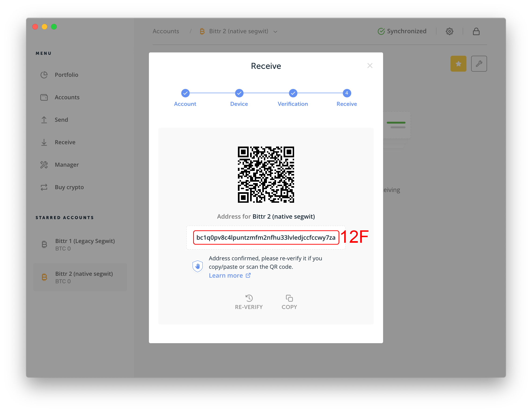
Task: Click the Buy crypto exchange arrows icon
Action: pyautogui.click(x=44, y=187)
